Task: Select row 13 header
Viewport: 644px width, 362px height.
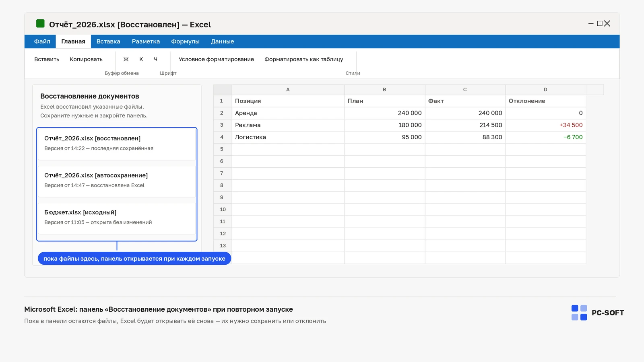Action: coord(222,246)
